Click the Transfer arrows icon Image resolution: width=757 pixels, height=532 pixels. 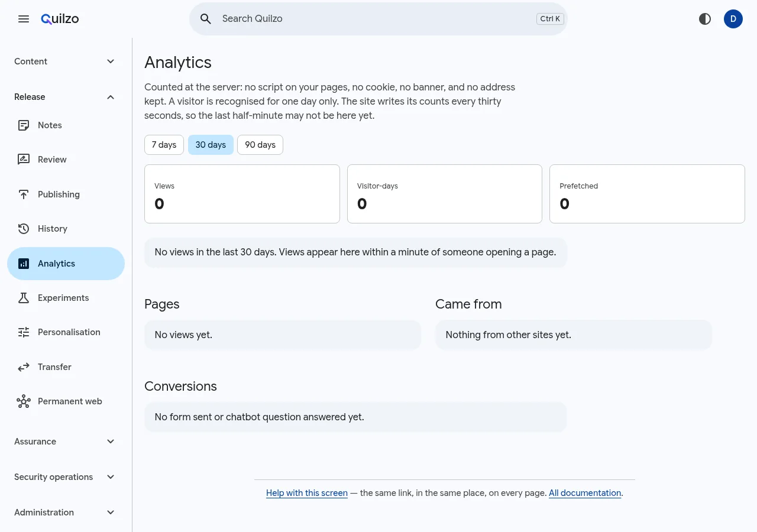[24, 367]
